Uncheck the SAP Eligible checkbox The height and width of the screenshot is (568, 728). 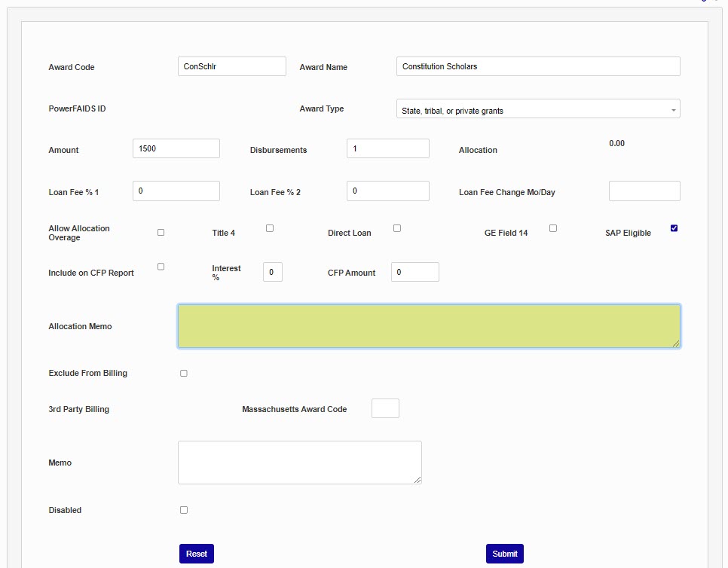tap(674, 228)
